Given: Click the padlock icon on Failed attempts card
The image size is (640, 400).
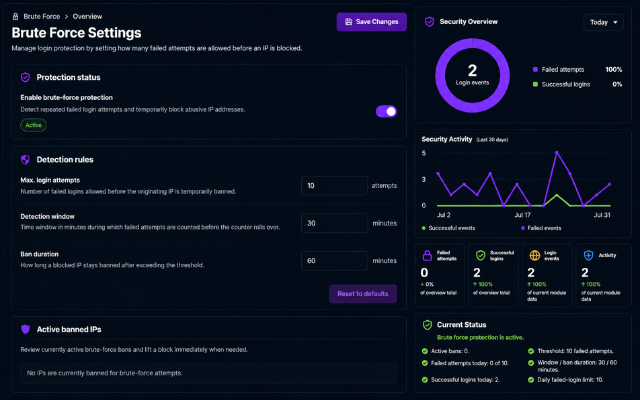Looking at the screenshot, I should point(427,256).
